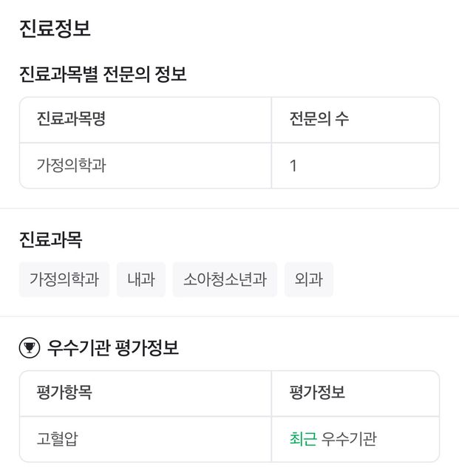
Task: Click the green 최근 label
Action: (303, 438)
